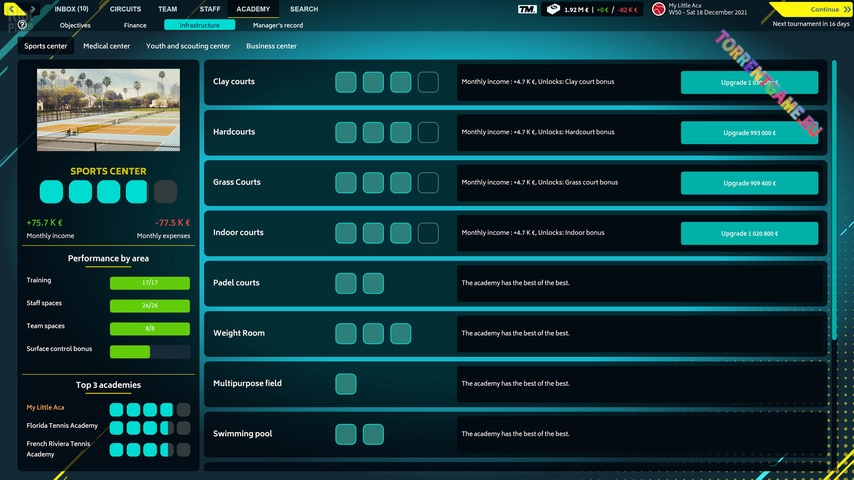Click the help question mark icon
Screen dimensions: 854x480
click(22, 25)
